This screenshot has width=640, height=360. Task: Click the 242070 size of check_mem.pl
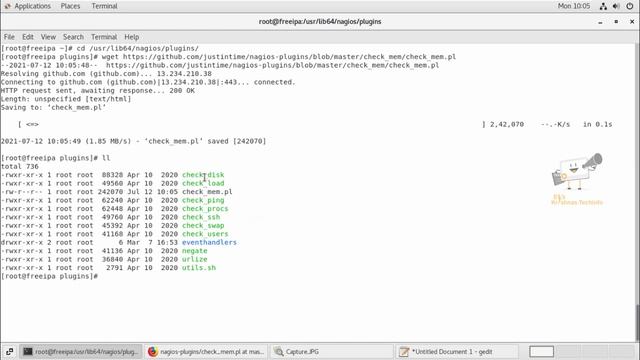point(110,192)
